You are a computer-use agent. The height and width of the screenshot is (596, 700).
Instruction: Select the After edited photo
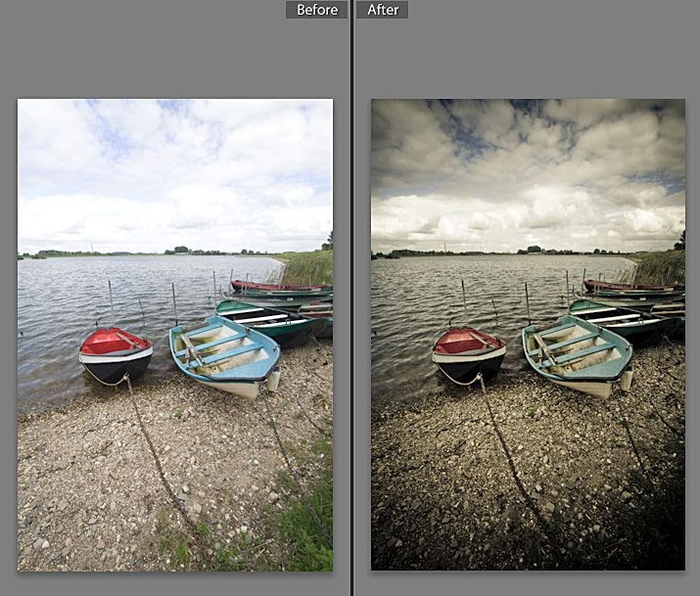(528, 335)
